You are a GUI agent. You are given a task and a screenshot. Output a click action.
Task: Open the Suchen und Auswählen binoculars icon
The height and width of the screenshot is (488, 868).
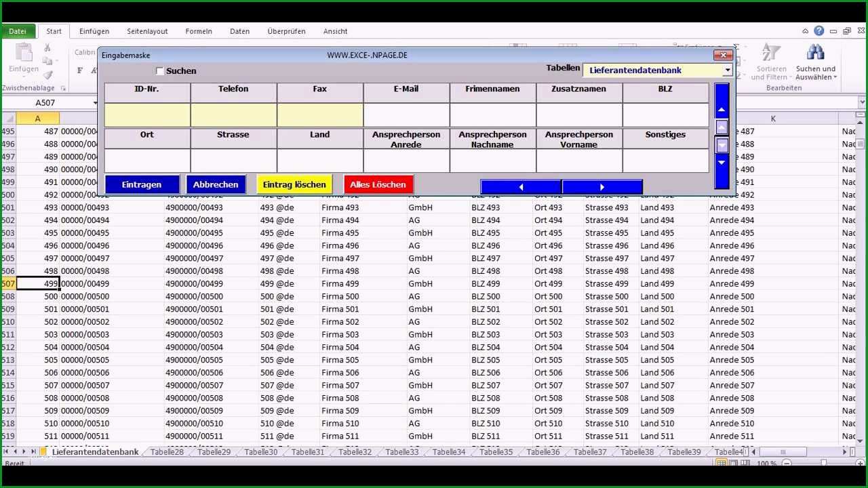coord(815,53)
